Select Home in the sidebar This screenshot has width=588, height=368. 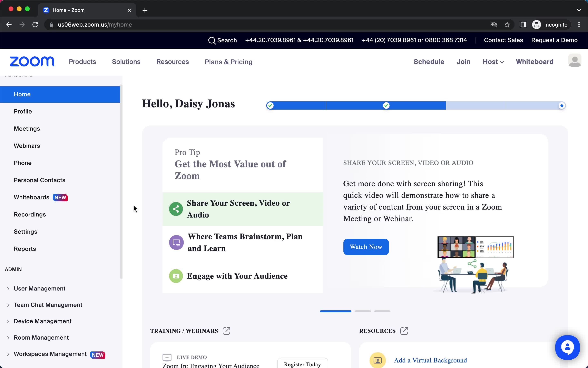[60, 94]
